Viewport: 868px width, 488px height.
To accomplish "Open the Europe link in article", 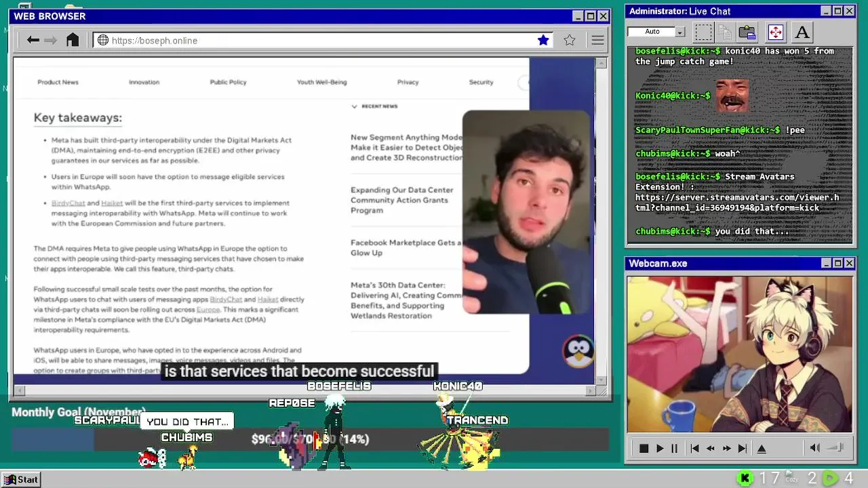I will [x=208, y=310].
